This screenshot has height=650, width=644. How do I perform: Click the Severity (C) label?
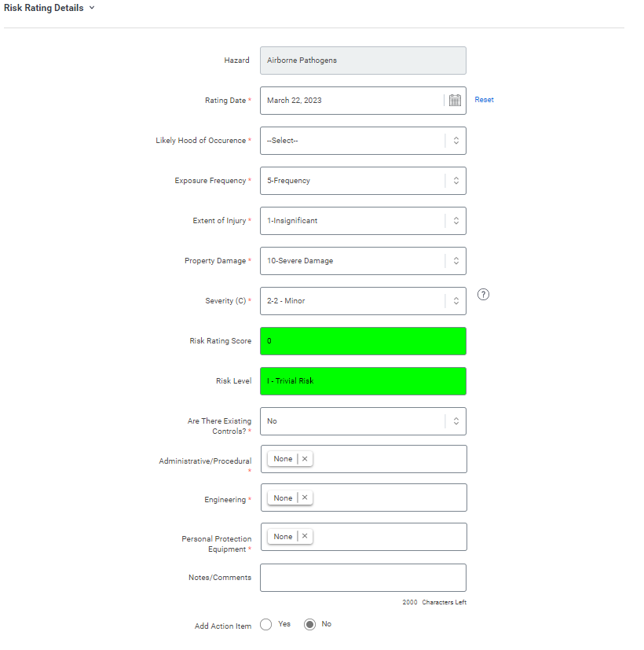(x=225, y=301)
